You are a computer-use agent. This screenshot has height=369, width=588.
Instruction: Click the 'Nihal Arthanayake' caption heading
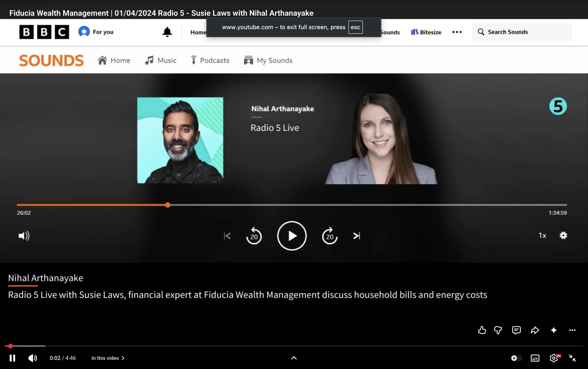(46, 278)
